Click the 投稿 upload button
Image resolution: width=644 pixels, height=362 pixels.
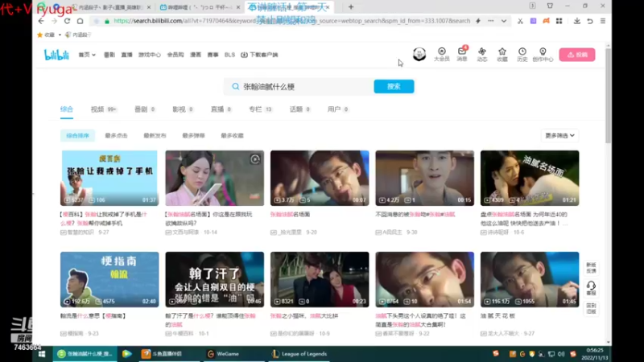(576, 55)
